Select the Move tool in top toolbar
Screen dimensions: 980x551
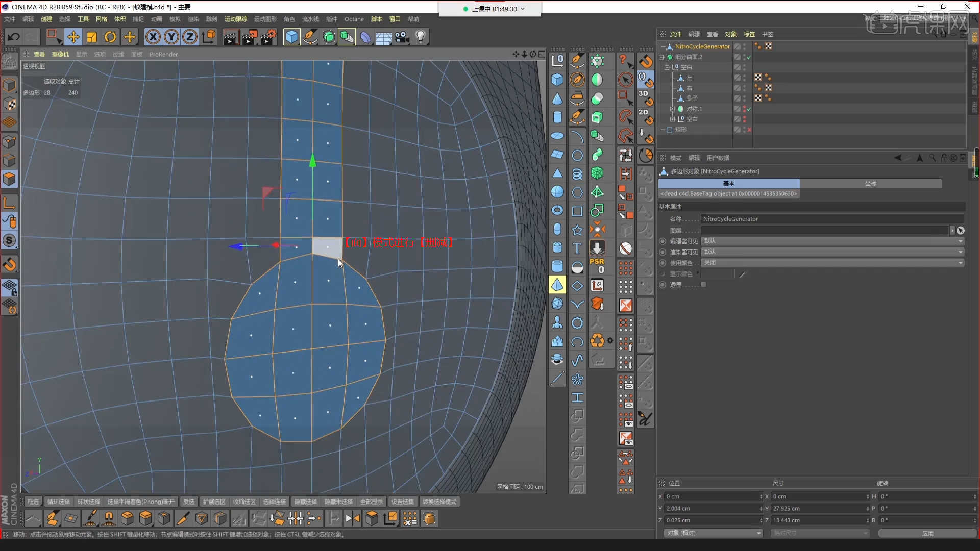[73, 37]
